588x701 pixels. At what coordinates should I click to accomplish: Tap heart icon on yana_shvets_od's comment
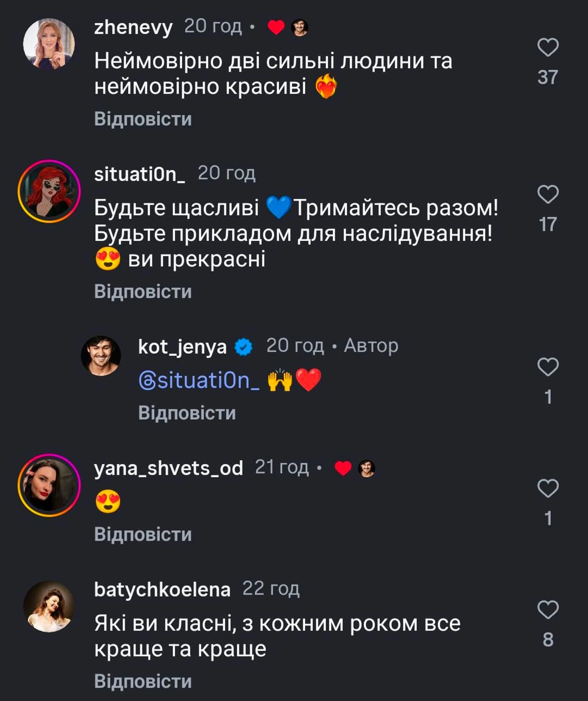(548, 489)
